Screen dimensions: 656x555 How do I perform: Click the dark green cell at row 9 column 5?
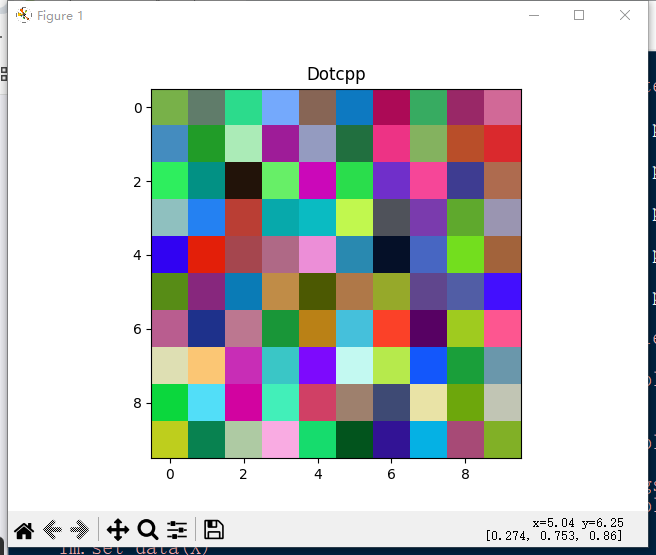(x=354, y=439)
